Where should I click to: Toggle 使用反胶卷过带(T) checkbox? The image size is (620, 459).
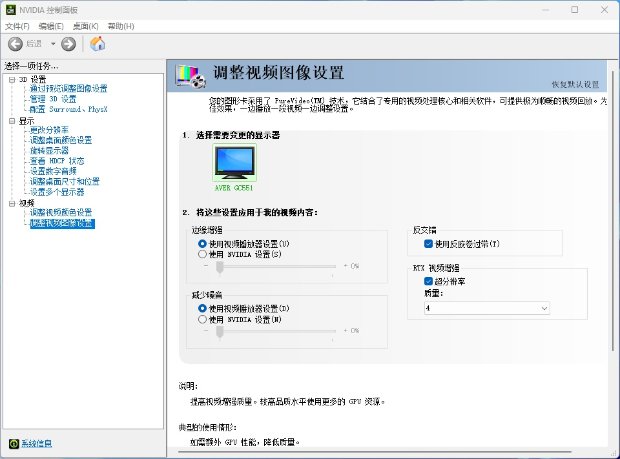click(x=428, y=244)
